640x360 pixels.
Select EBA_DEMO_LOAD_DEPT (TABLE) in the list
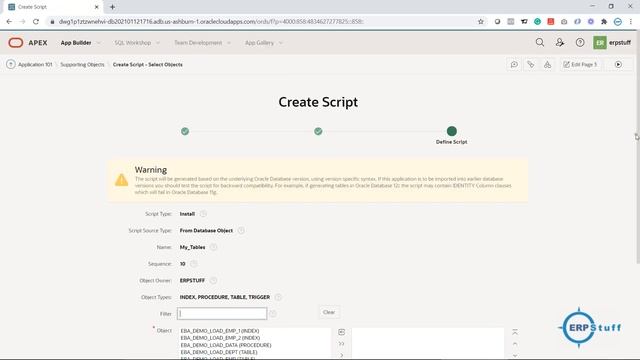click(x=219, y=352)
